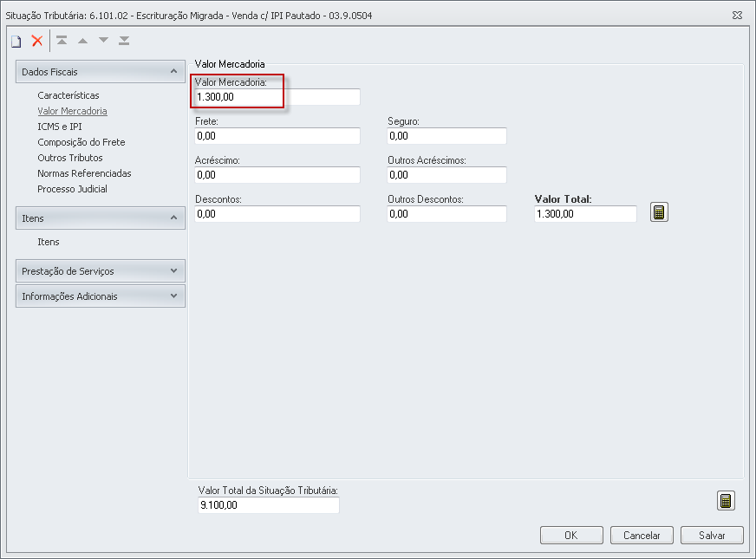Go to ICMS e IPI section
This screenshot has width=756, height=559.
pos(60,127)
